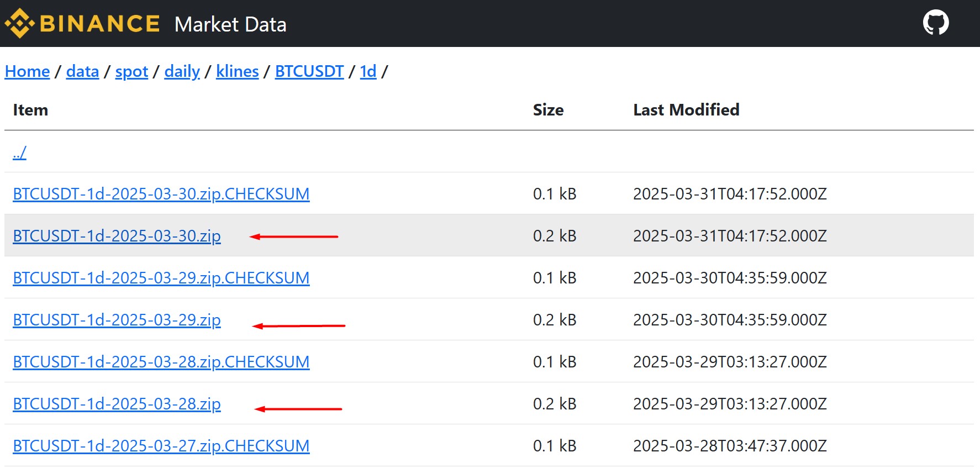Screen dimensions: 980x468
Task: Click the Size column header
Action: point(548,110)
